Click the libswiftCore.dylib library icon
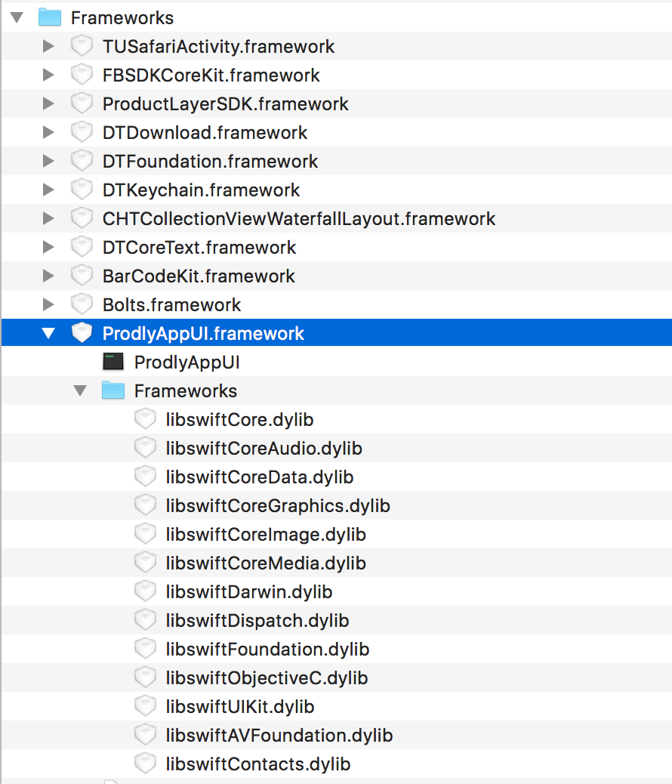Screen dimensions: 672x784 (x=145, y=419)
